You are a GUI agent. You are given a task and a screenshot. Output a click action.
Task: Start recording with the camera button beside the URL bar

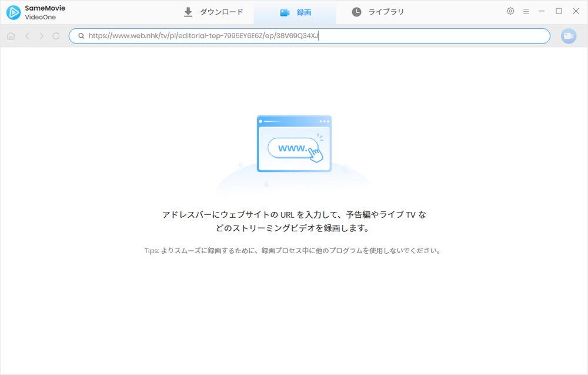pos(569,36)
